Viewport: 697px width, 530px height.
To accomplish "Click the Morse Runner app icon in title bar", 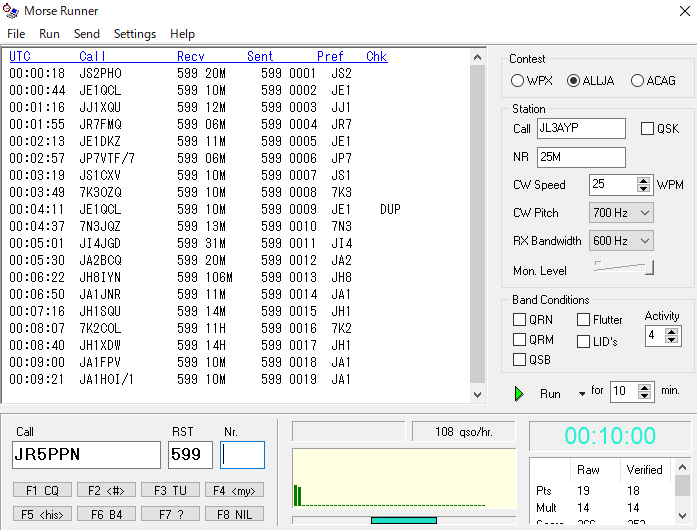I will [x=11, y=11].
